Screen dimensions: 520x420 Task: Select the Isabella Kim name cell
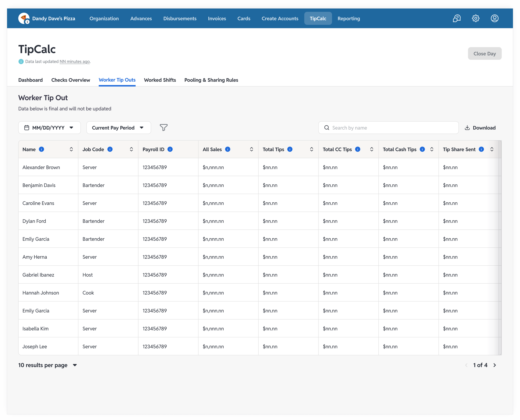tap(48, 328)
